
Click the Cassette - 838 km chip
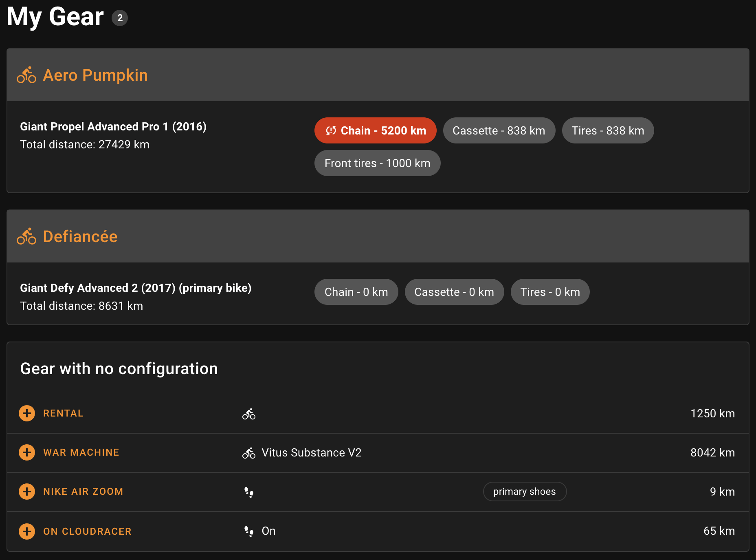(x=499, y=130)
